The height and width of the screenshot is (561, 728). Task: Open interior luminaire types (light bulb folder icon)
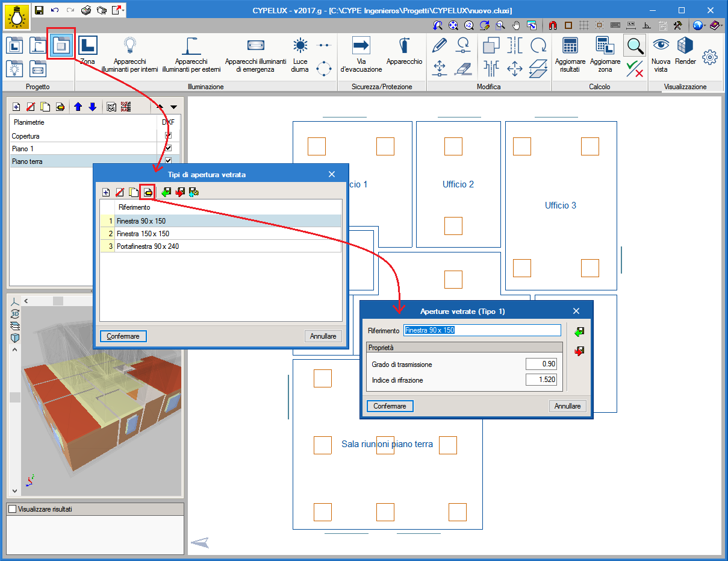[x=15, y=69]
